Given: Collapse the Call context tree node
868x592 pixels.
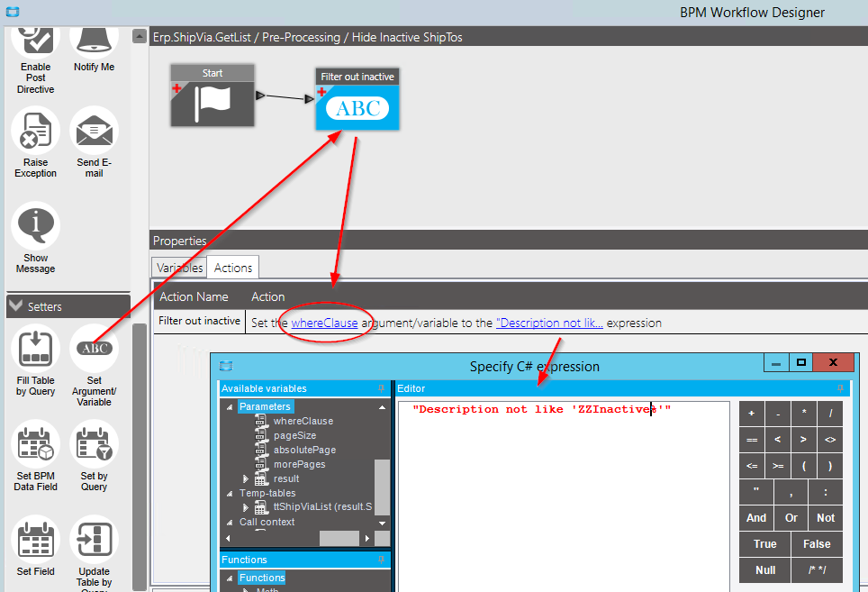Looking at the screenshot, I should click(x=230, y=522).
